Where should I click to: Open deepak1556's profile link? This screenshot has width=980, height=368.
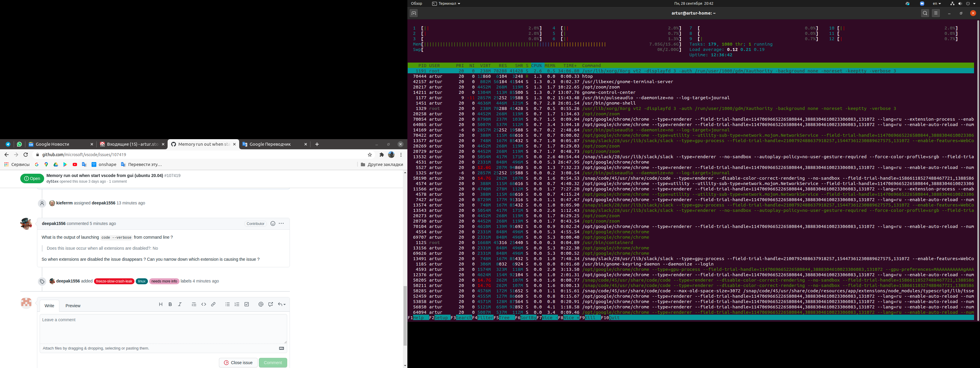coord(54,223)
